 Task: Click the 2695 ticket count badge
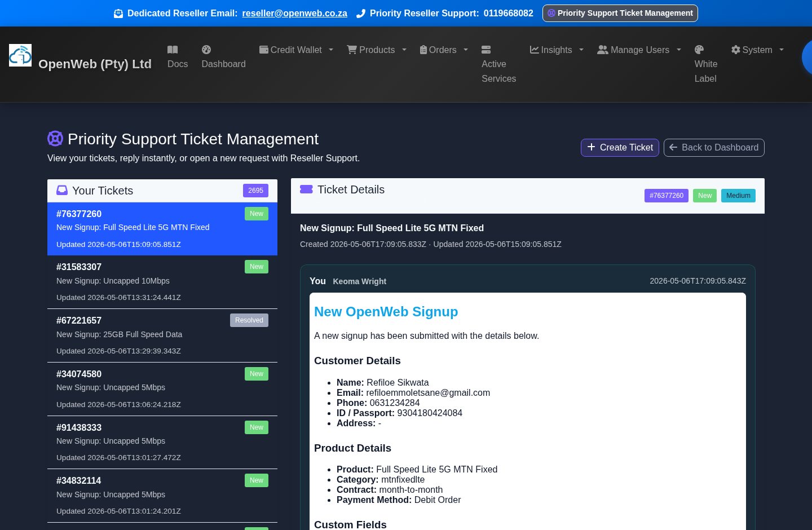256,191
